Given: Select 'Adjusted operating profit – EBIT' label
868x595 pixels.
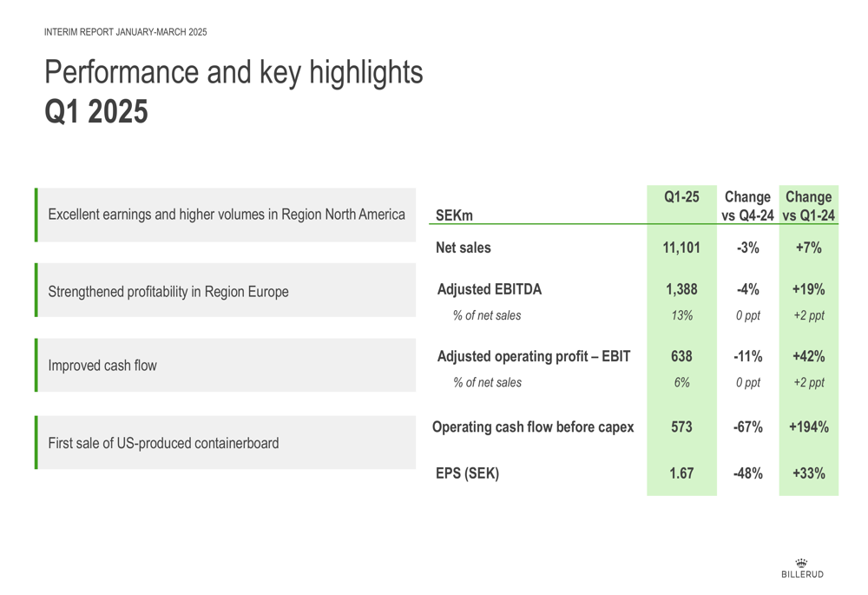Looking at the screenshot, I should point(534,356).
